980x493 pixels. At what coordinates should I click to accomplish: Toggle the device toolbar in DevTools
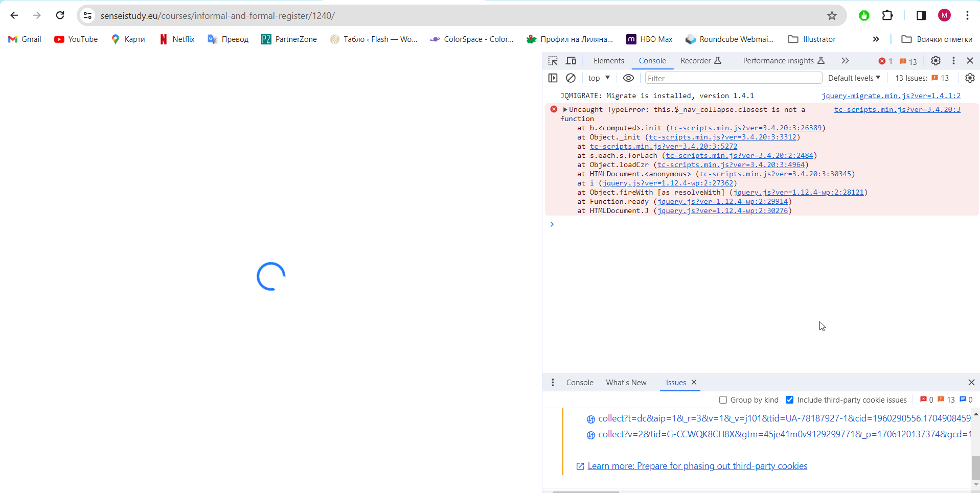point(571,61)
